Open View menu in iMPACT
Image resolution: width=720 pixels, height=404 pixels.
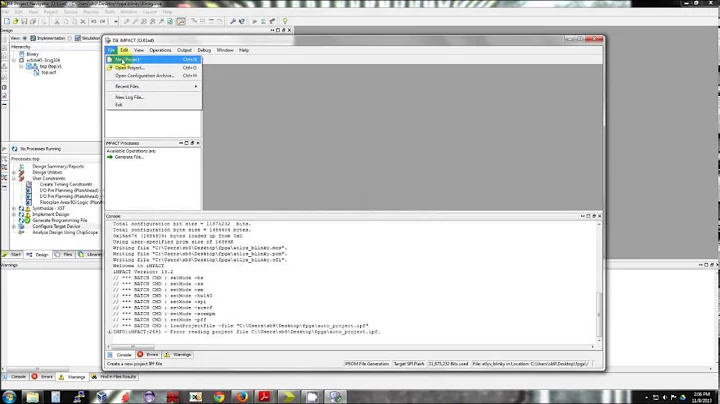[x=139, y=50]
